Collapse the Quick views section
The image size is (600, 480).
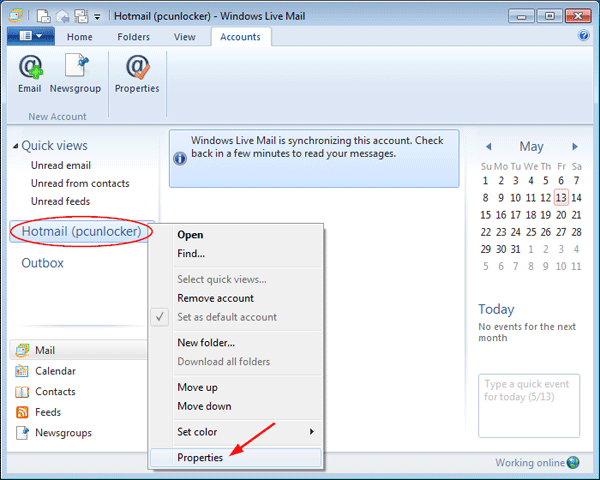tap(15, 147)
